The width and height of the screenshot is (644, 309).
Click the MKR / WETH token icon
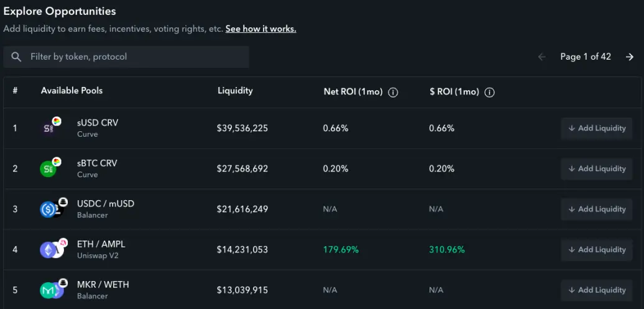(x=53, y=289)
